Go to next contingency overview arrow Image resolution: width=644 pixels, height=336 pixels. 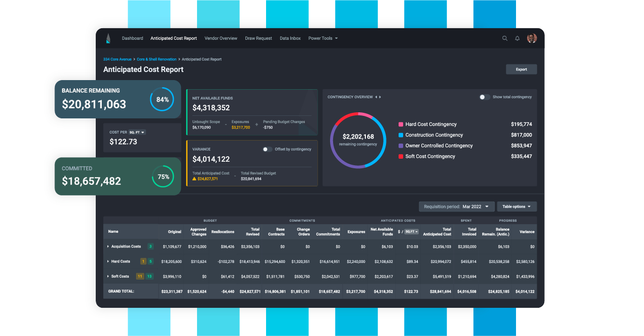coord(380,97)
